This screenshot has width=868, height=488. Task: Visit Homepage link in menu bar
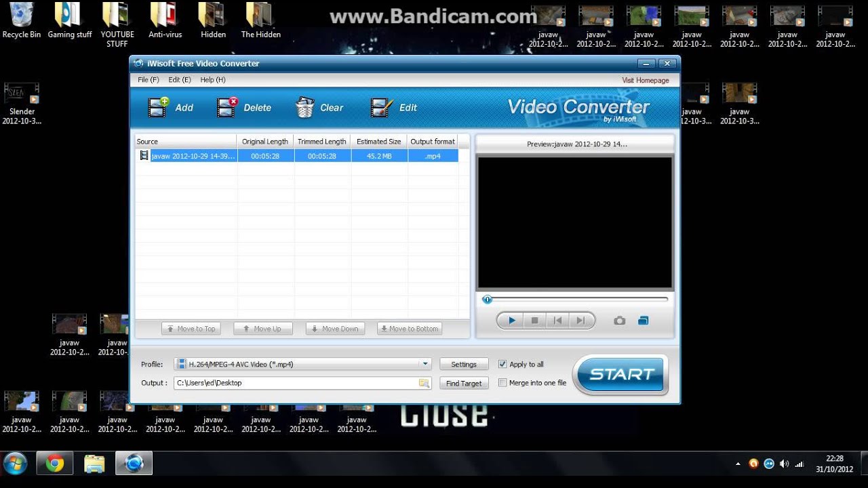click(x=646, y=80)
